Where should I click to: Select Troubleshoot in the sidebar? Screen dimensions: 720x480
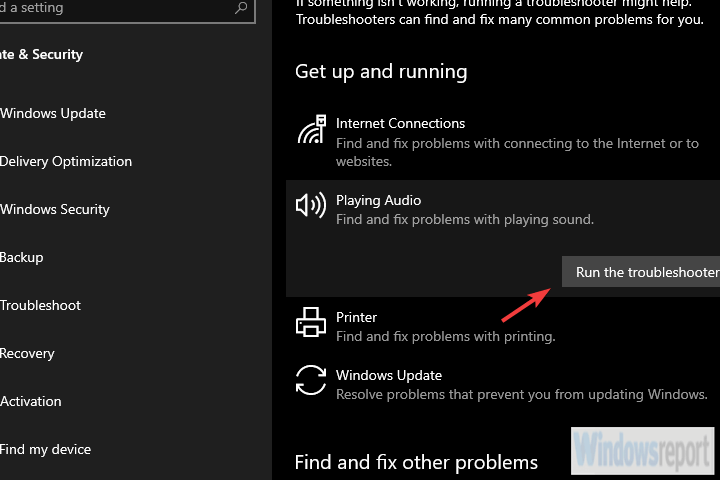[x=40, y=305]
